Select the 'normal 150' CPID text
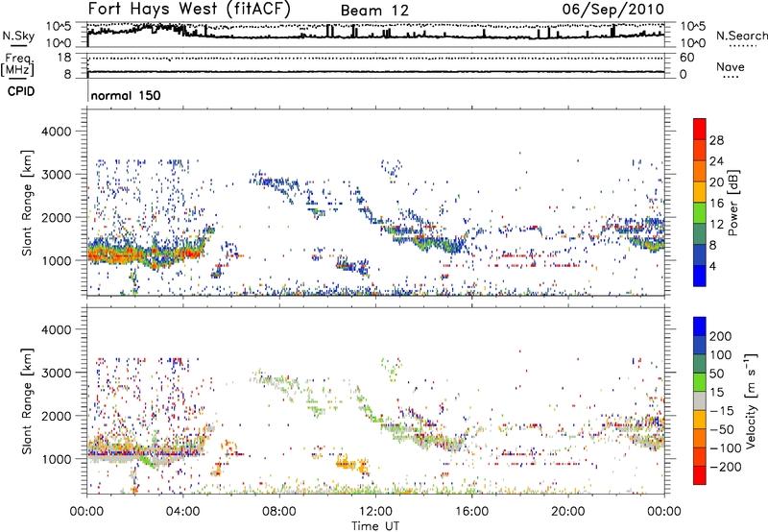This screenshot has height=532, width=768. [x=126, y=95]
